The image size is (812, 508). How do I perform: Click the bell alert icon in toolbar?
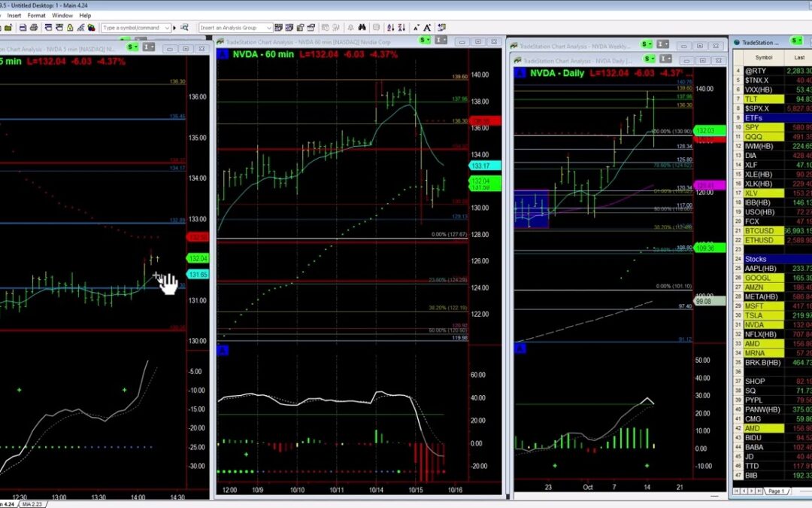pos(350,28)
